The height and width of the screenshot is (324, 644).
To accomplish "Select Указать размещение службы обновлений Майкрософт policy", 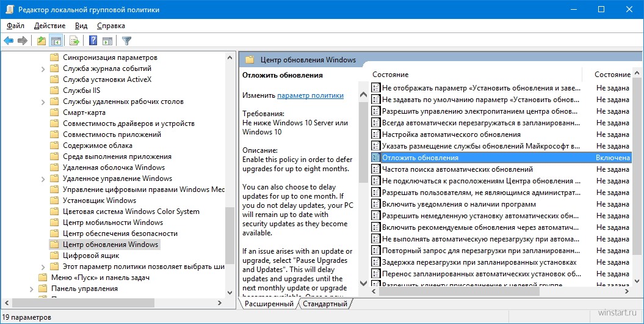I will [481, 146].
